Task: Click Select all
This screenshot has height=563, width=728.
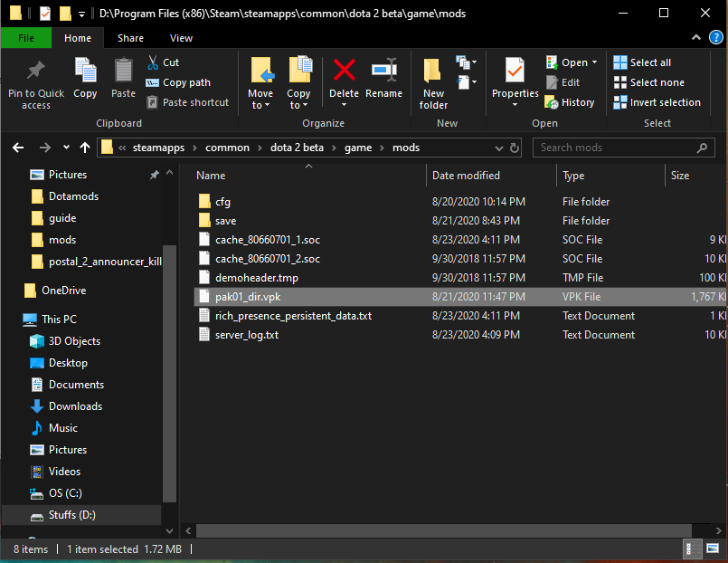Action: pyautogui.click(x=642, y=62)
